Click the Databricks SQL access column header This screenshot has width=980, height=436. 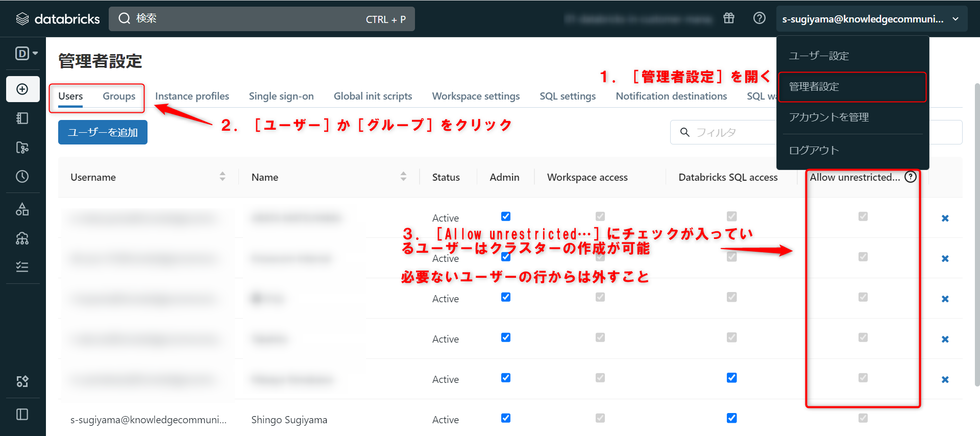[x=728, y=177]
